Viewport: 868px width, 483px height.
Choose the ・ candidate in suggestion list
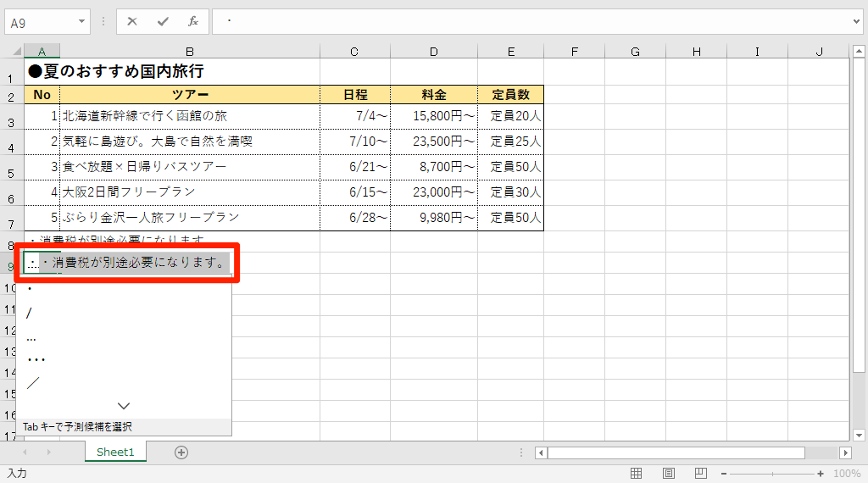124,289
